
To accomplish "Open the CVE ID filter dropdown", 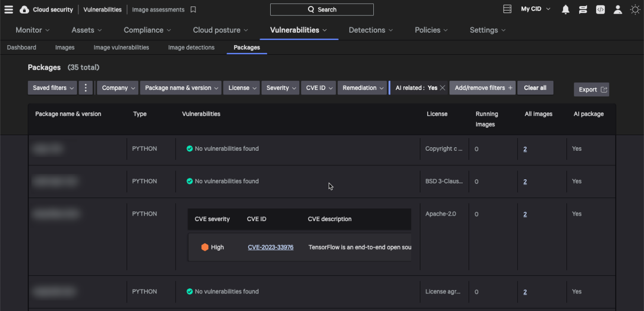I will pos(318,88).
